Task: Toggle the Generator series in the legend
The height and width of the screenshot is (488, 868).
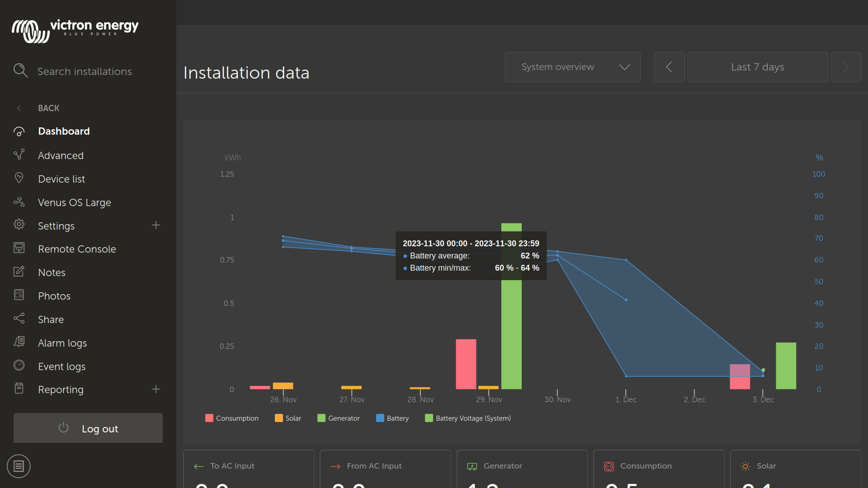Action: coord(339,418)
